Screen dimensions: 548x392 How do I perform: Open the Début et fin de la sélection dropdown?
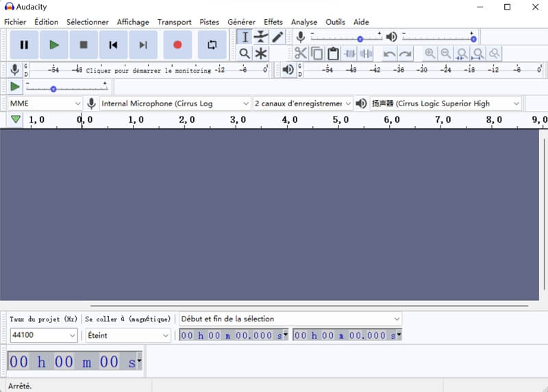[x=290, y=319]
